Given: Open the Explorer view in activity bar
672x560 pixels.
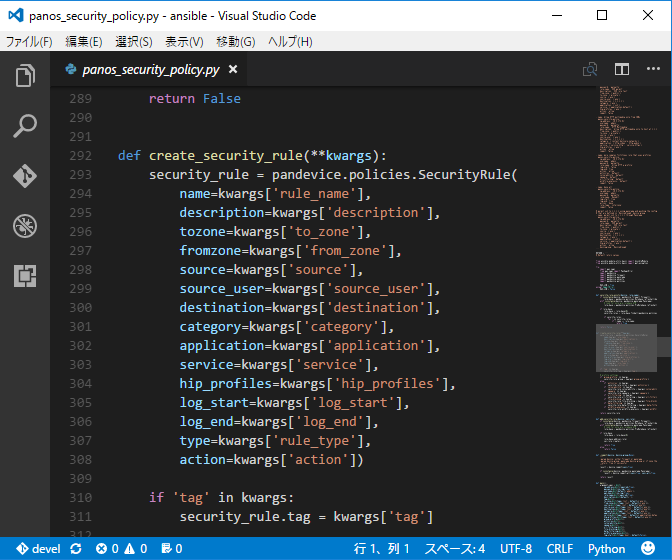Looking at the screenshot, I should click(x=25, y=76).
